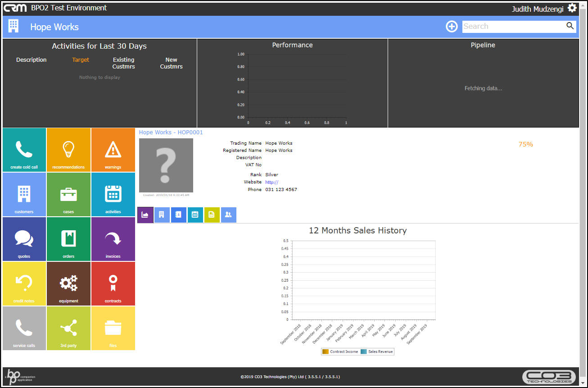The height and width of the screenshot is (388, 588).
Task: Open the files folder tile
Action: 113,328
